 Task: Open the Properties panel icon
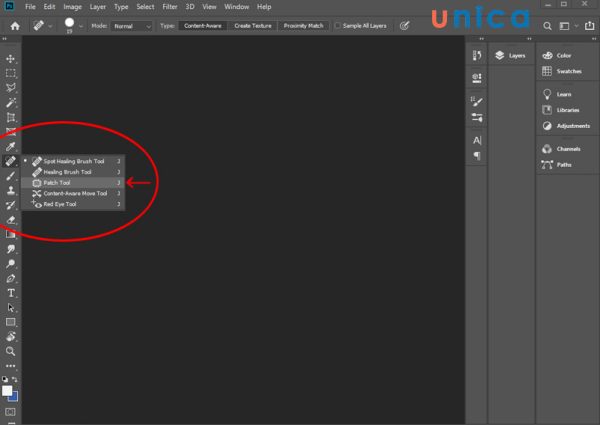click(477, 78)
